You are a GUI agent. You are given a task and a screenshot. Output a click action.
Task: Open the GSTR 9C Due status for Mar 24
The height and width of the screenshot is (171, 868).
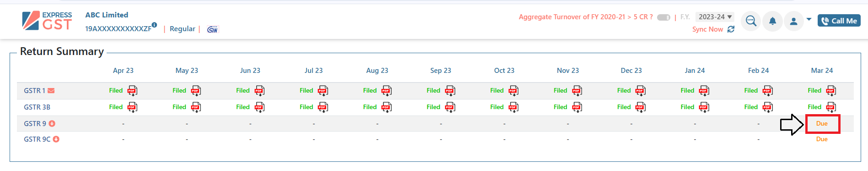(822, 139)
